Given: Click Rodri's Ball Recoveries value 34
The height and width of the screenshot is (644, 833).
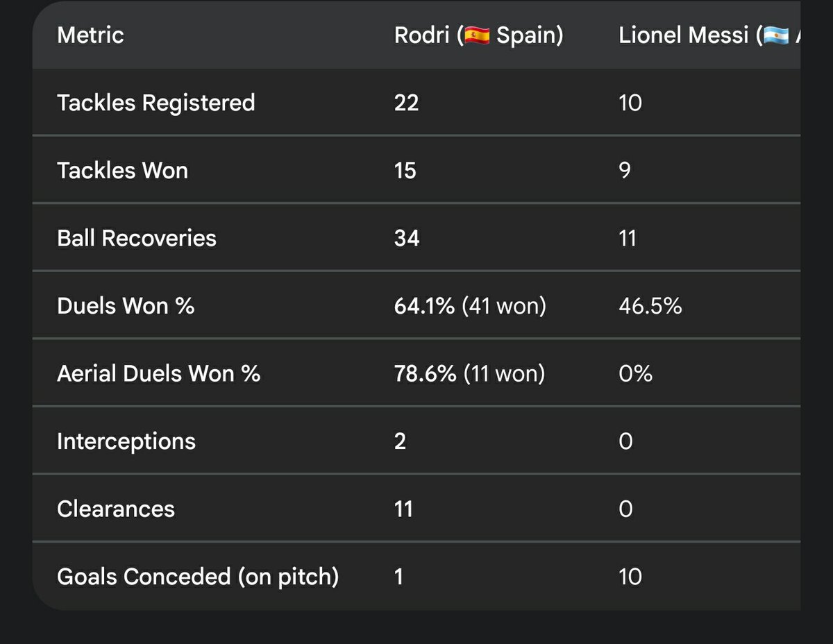Looking at the screenshot, I should click(407, 238).
